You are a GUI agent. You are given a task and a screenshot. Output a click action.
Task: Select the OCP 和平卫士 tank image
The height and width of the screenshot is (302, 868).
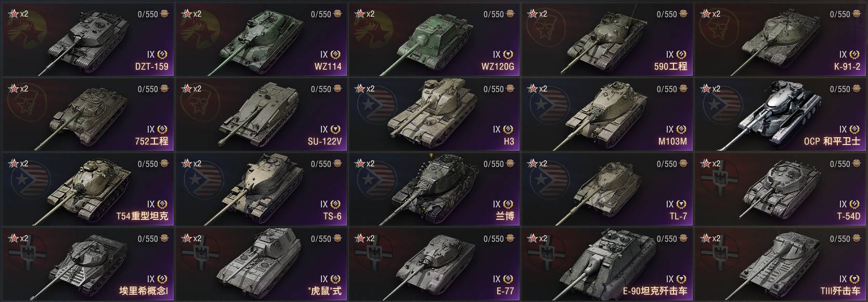pyautogui.click(x=780, y=114)
